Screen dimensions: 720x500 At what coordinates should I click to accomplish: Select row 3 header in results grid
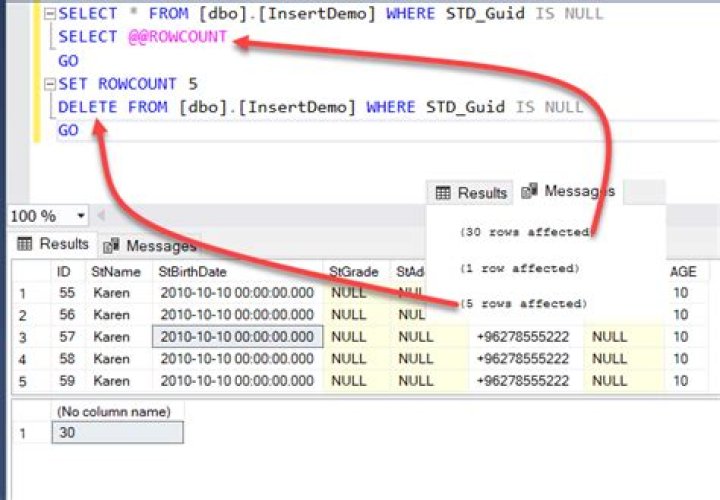coord(25,337)
